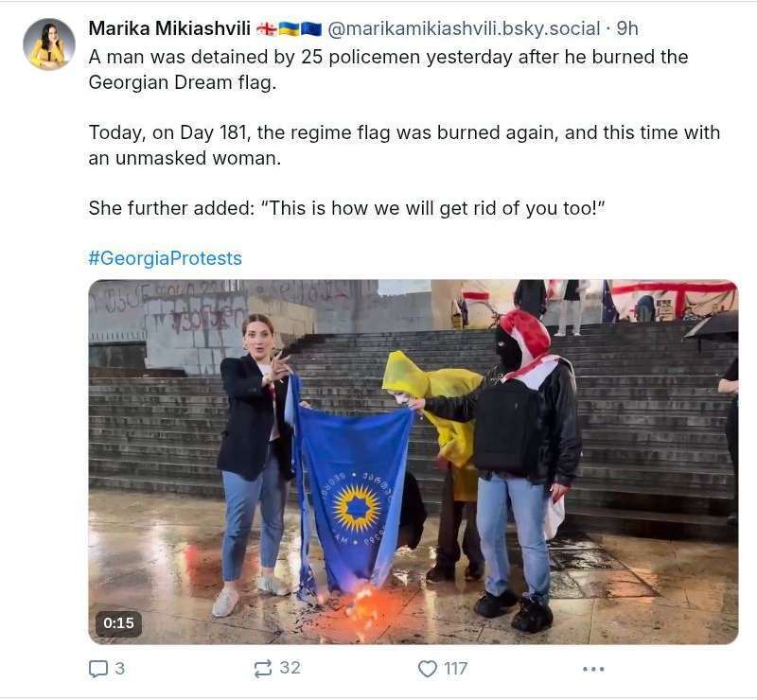Repost using the arrows icon
This screenshot has width=757, height=700.
263,669
